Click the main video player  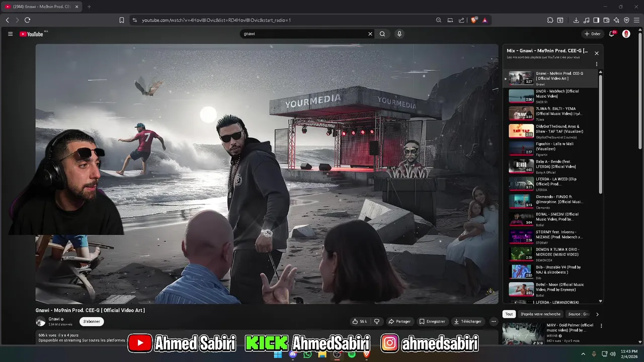(267, 174)
